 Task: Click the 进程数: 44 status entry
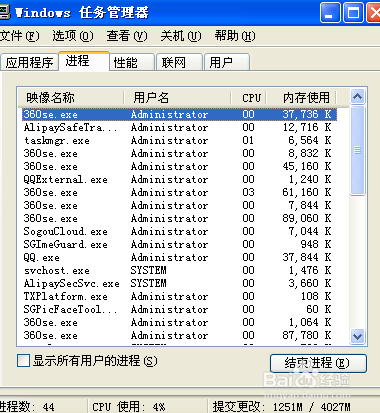27,407
